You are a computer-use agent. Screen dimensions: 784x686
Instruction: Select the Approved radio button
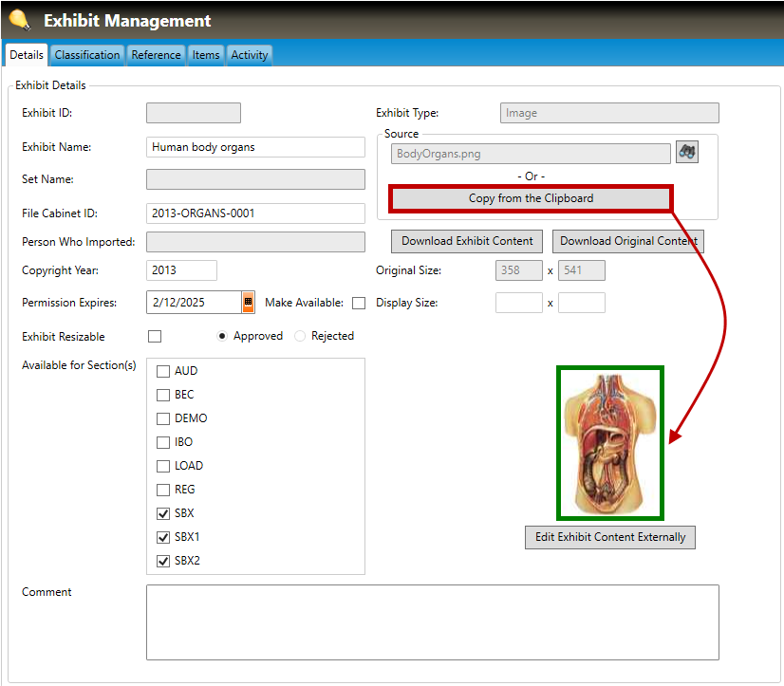click(222, 336)
